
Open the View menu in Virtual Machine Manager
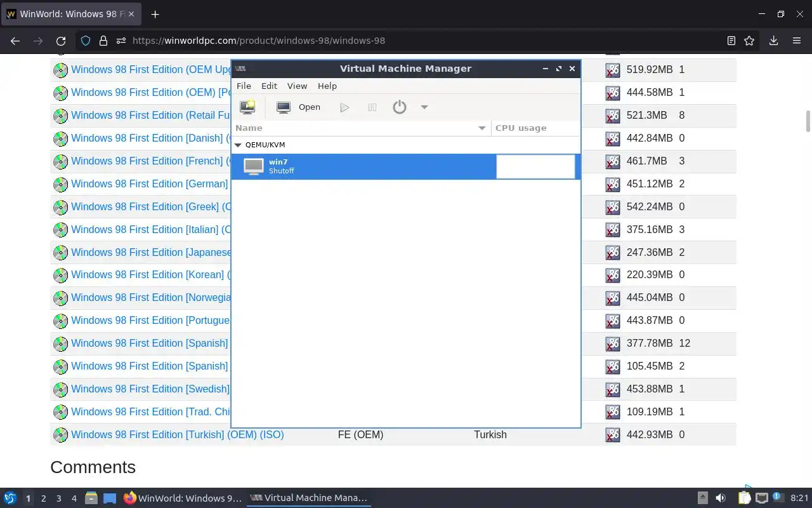click(297, 86)
